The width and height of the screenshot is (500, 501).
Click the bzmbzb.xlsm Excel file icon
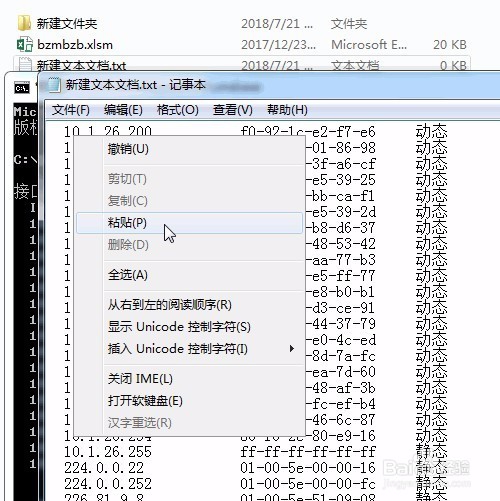[x=24, y=44]
